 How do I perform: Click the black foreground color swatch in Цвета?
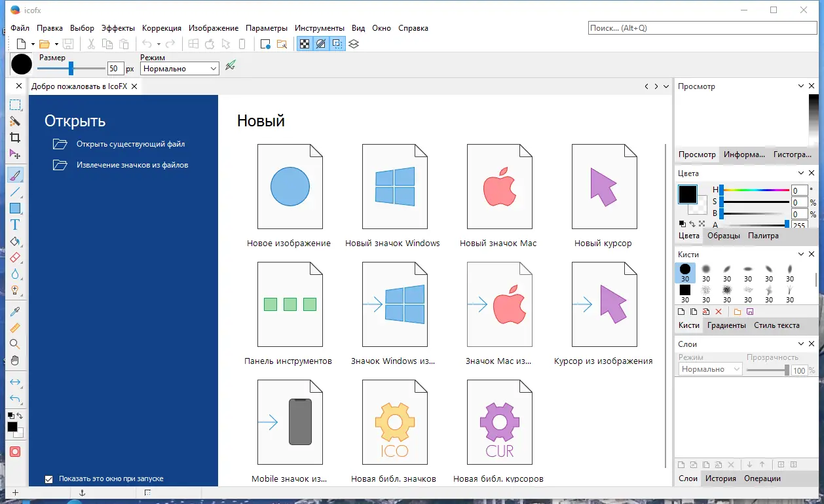tap(687, 194)
